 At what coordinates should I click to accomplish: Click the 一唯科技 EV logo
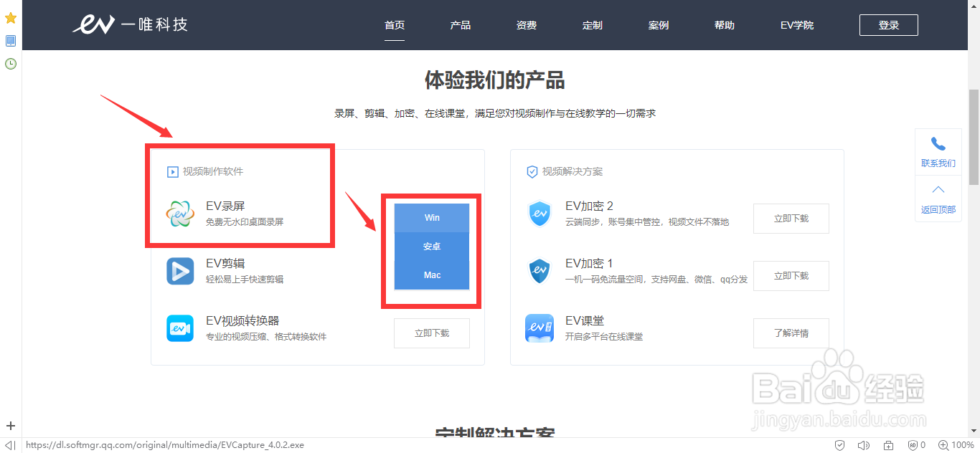pyautogui.click(x=130, y=25)
